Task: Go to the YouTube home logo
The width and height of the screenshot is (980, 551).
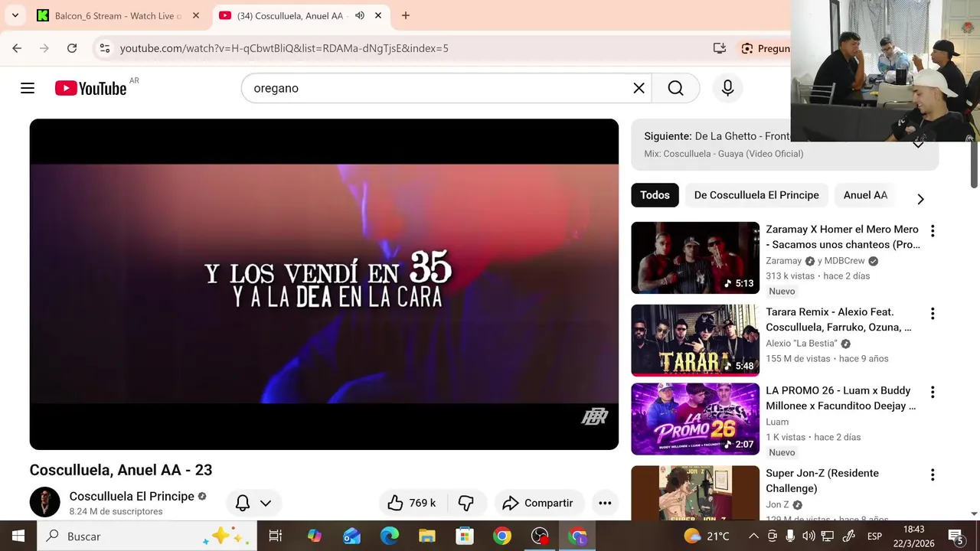Action: tap(91, 88)
